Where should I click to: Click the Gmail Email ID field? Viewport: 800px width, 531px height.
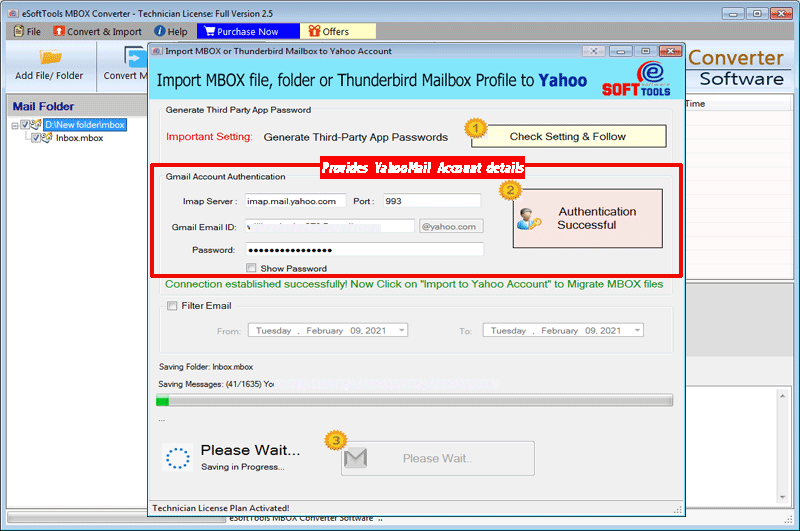coord(330,226)
